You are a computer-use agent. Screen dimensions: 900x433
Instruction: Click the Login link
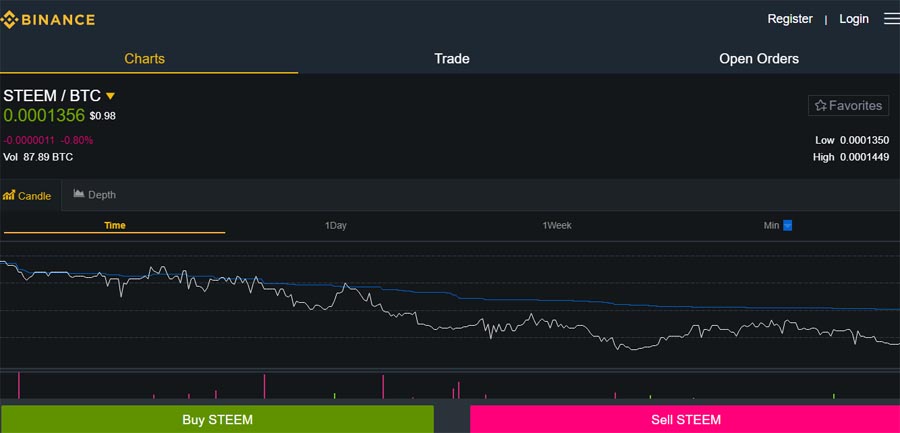point(854,19)
